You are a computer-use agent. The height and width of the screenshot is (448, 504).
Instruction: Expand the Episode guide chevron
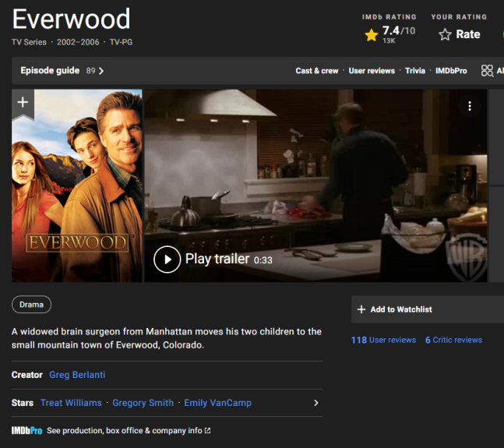[x=101, y=71]
